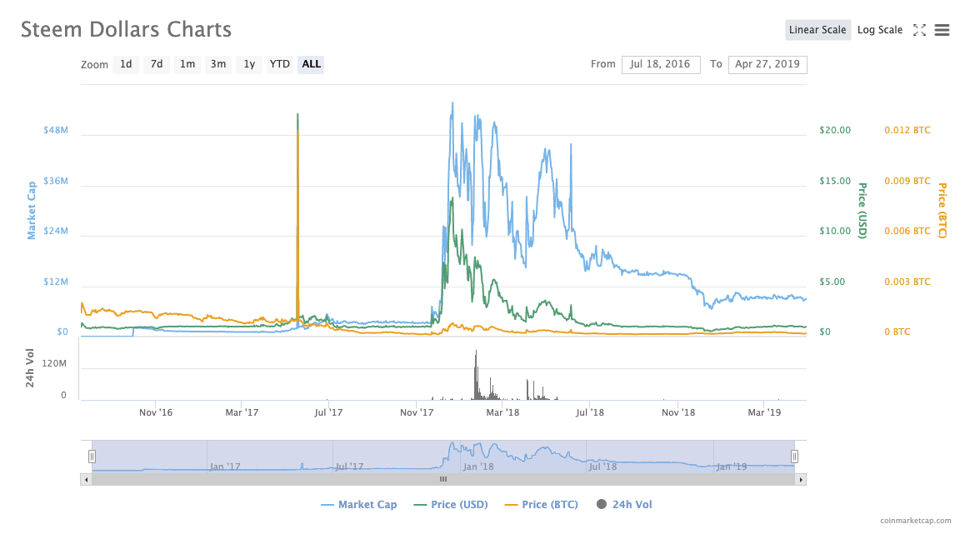Click the Mar '18 x-axis label
The image size is (980, 534).
coord(502,412)
